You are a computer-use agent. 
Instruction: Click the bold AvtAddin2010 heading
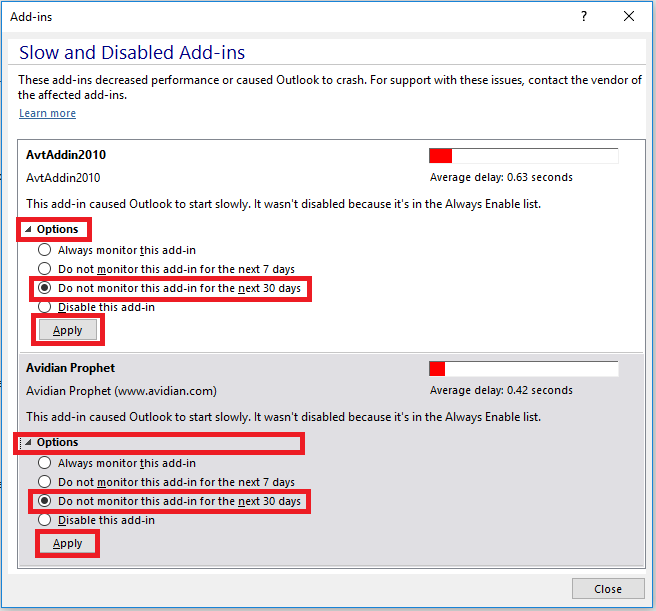point(66,155)
